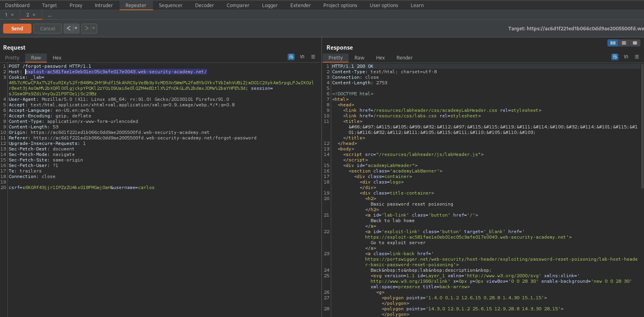Viewport: 644px width, 317px height.
Task: Click the Target URL label
Action: [576, 28]
